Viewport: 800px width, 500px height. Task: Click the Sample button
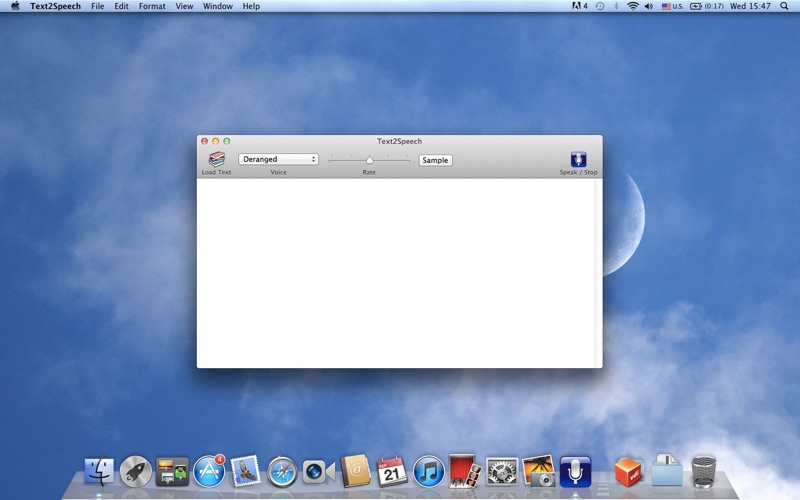tap(435, 160)
